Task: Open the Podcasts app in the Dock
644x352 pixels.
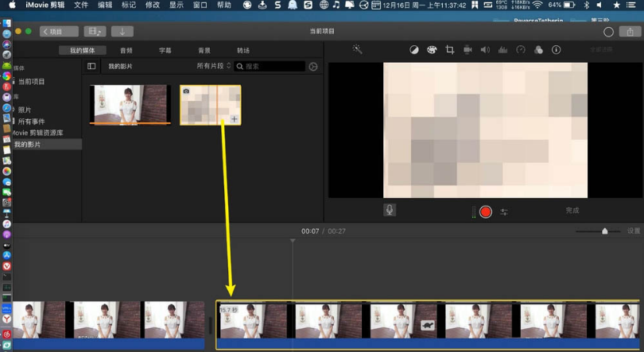Action: 6,234
